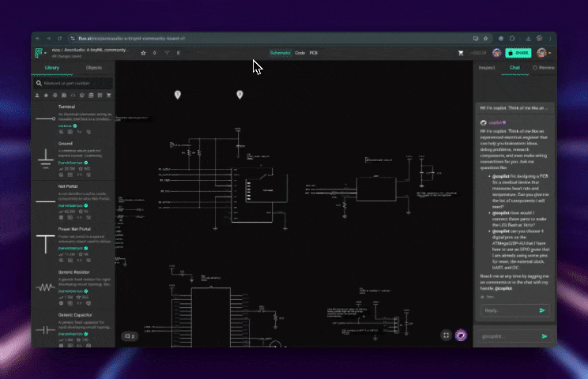Select the Terminal part in library
Viewport: 588px width, 379px height.
point(73,119)
